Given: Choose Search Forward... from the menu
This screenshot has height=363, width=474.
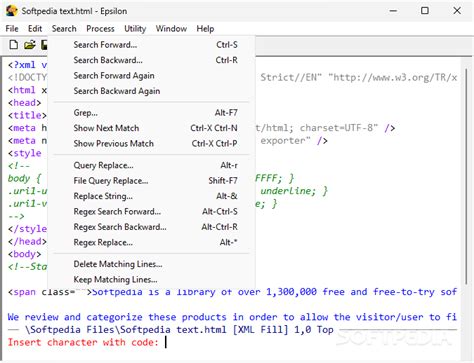Looking at the screenshot, I should coord(152,45).
